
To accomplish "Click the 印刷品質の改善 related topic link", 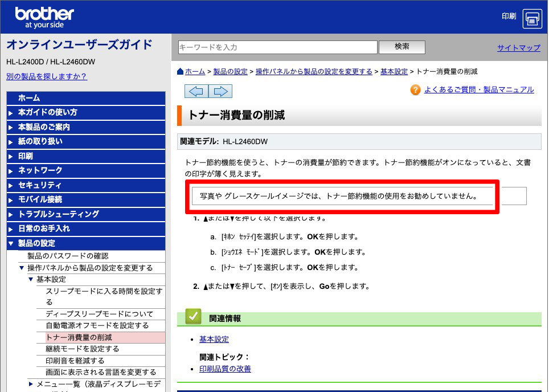I will click(226, 369).
